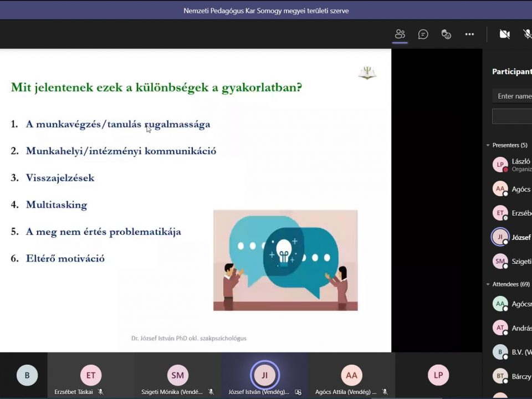The height and width of the screenshot is (399, 532).
Task: Toggle the camera on/off button
Action: [504, 34]
